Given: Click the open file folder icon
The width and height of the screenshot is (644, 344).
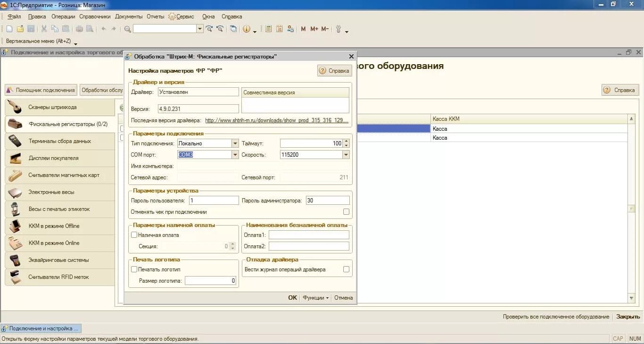Looking at the screenshot, I should (20, 29).
